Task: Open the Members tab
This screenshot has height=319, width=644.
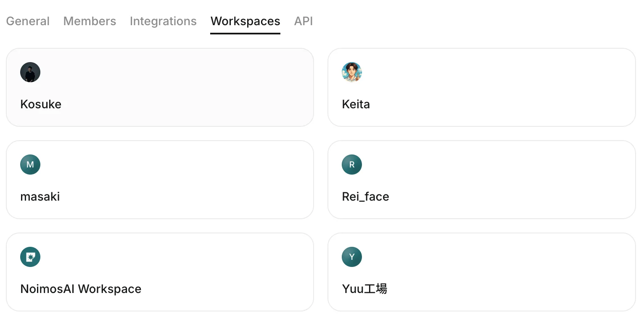Action: (x=90, y=21)
